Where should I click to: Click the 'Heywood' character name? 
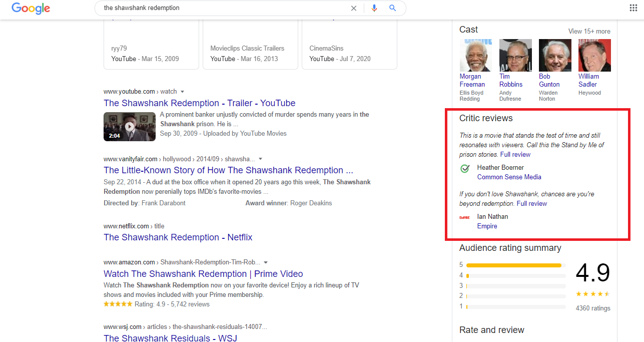pyautogui.click(x=589, y=93)
